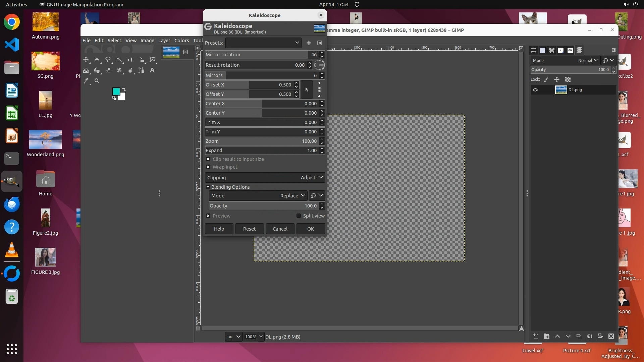Toggle Clip result to input size
Image resolution: width=644 pixels, height=362 pixels.
coord(208,159)
